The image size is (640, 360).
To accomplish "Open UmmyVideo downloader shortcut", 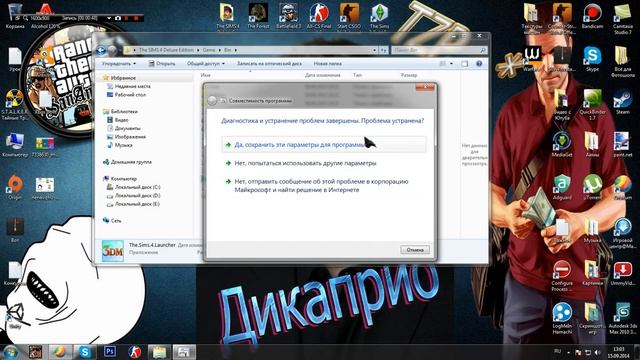I will (x=622, y=273).
